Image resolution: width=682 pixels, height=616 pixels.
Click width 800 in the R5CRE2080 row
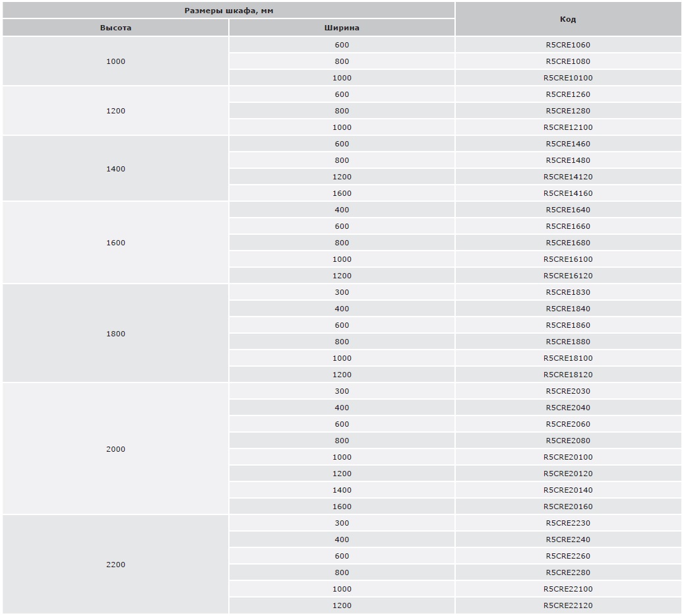point(342,441)
